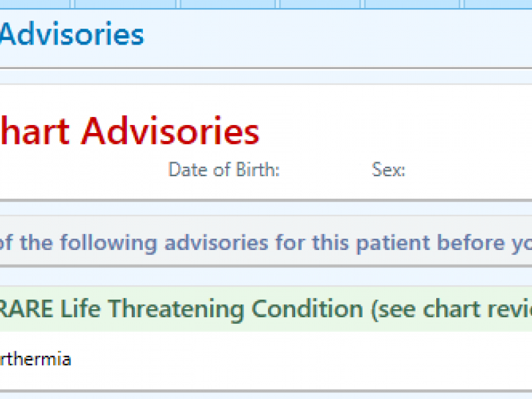
Task: Click the word "for" in the instruction banner
Action: (291, 242)
